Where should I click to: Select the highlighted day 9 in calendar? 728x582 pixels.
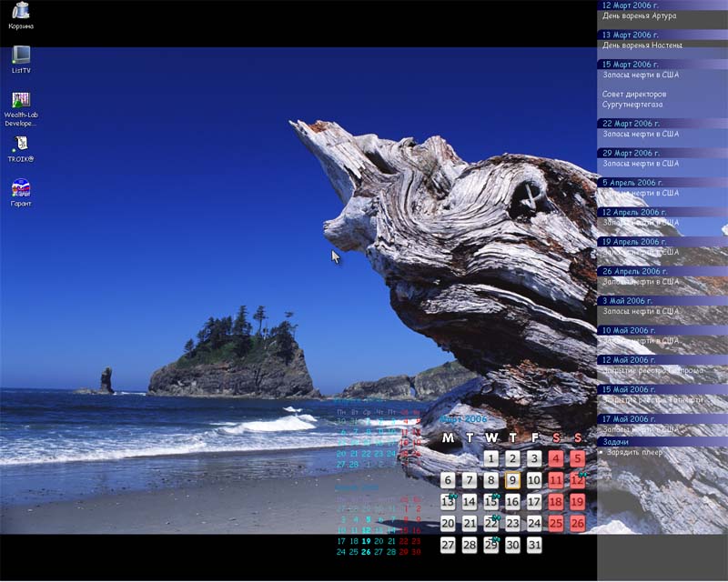coord(512,480)
